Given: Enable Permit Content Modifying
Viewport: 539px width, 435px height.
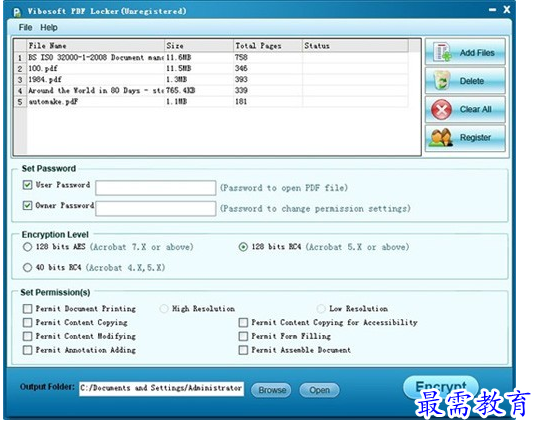Looking at the screenshot, I should tap(28, 336).
